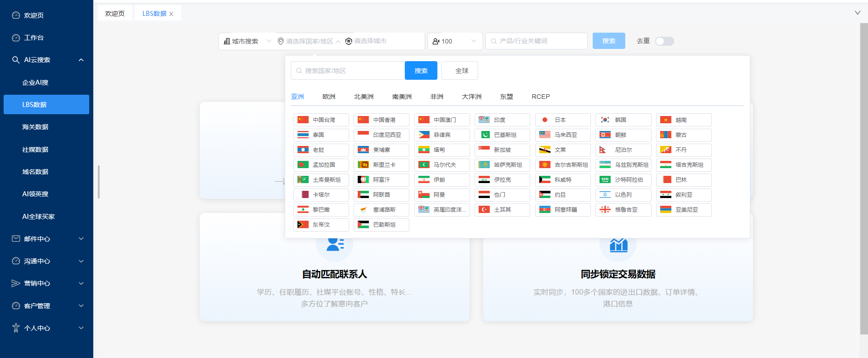Expand the 客户管理 chevron

[81, 305]
